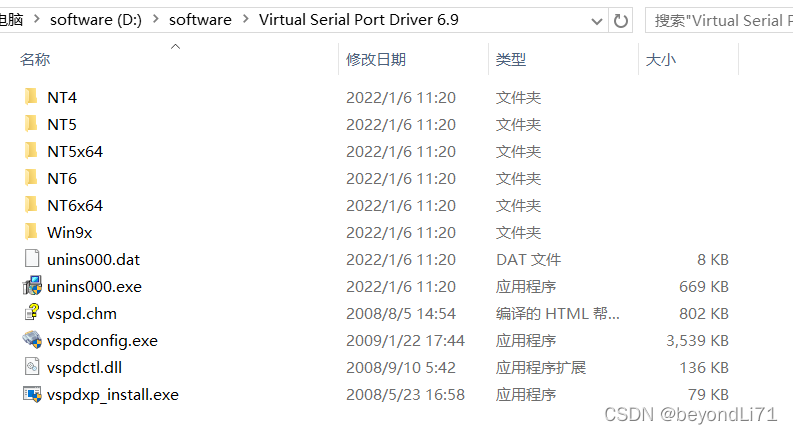Click the DAT 文件 type cell

[x=528, y=259]
